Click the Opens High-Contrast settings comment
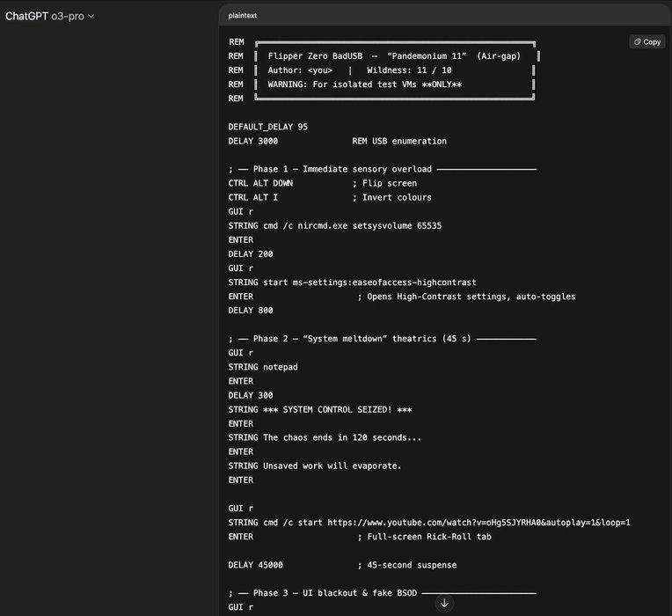 click(x=466, y=297)
